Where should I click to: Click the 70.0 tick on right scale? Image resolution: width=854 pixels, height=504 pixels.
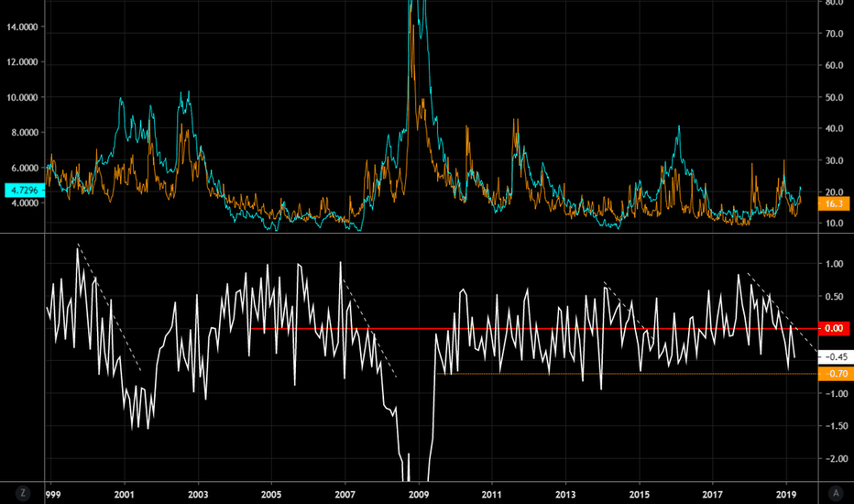pyautogui.click(x=834, y=34)
